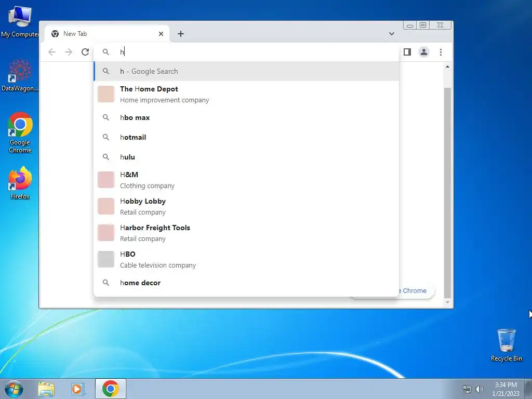Click the Show desktop strip
This screenshot has height=399, width=532.
tap(528, 389)
